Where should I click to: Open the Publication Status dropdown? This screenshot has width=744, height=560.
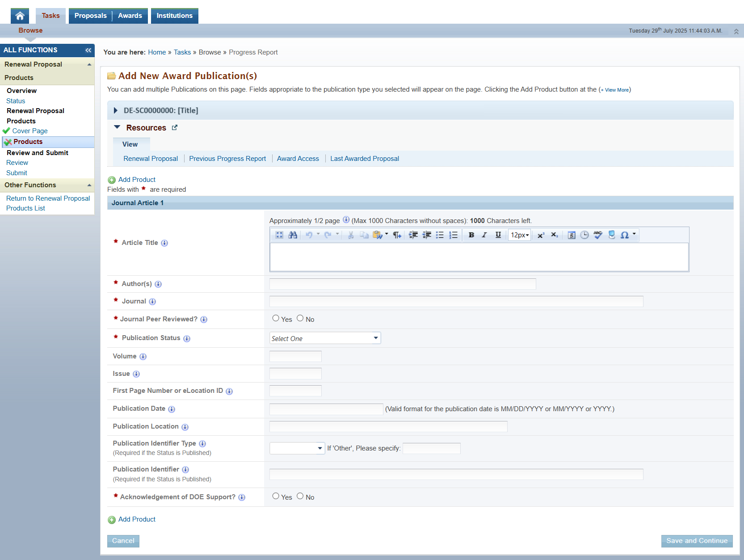325,338
